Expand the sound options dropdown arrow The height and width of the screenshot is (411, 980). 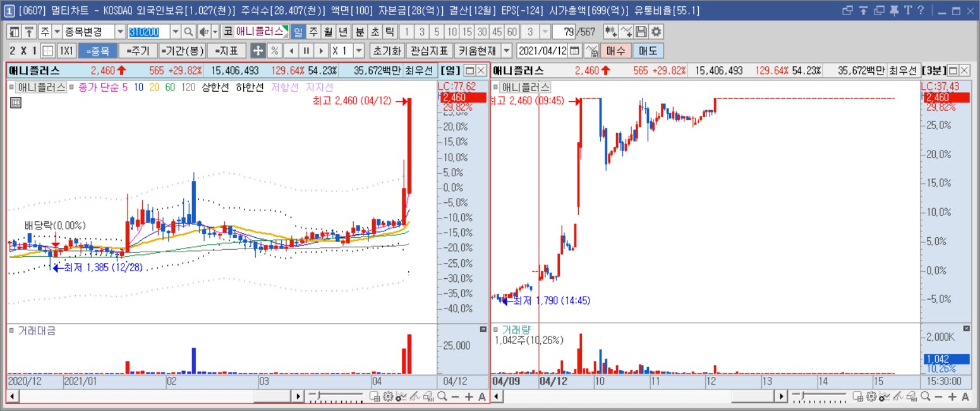[215, 32]
